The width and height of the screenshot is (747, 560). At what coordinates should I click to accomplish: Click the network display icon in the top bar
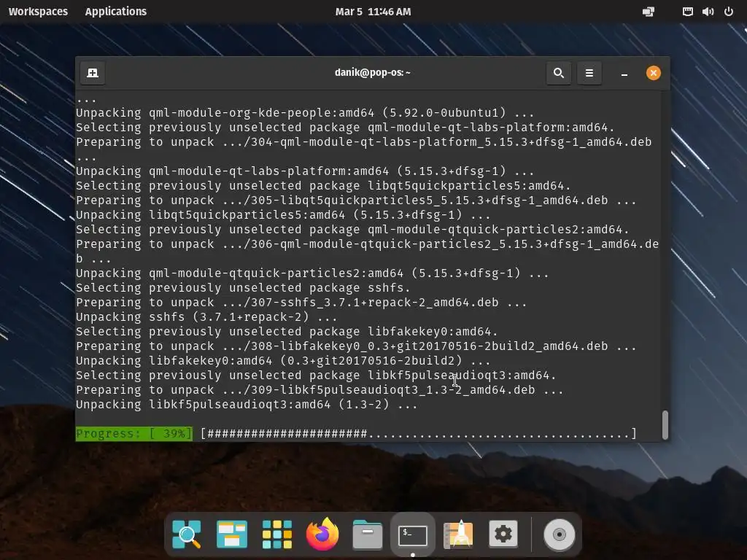[648, 12]
